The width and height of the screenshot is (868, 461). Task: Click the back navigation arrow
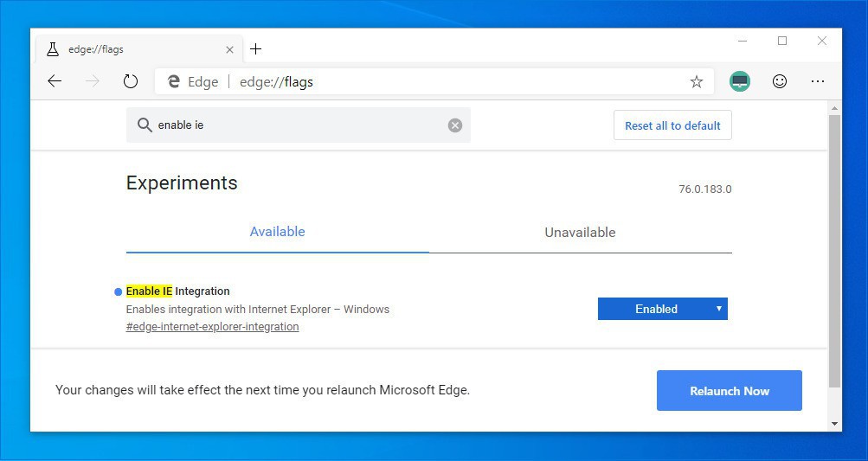pos(55,81)
